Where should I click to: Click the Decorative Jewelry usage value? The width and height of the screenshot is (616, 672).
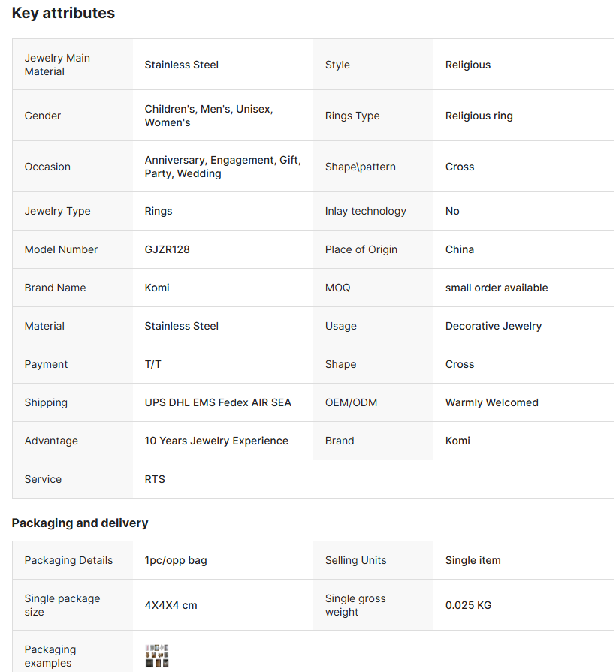tap(493, 326)
